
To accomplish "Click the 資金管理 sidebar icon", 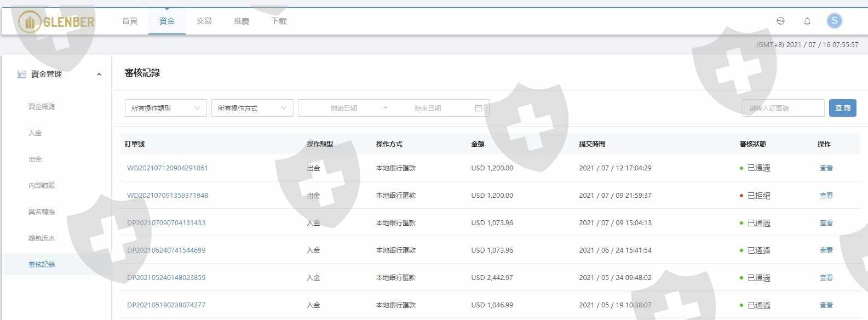I will (x=22, y=74).
